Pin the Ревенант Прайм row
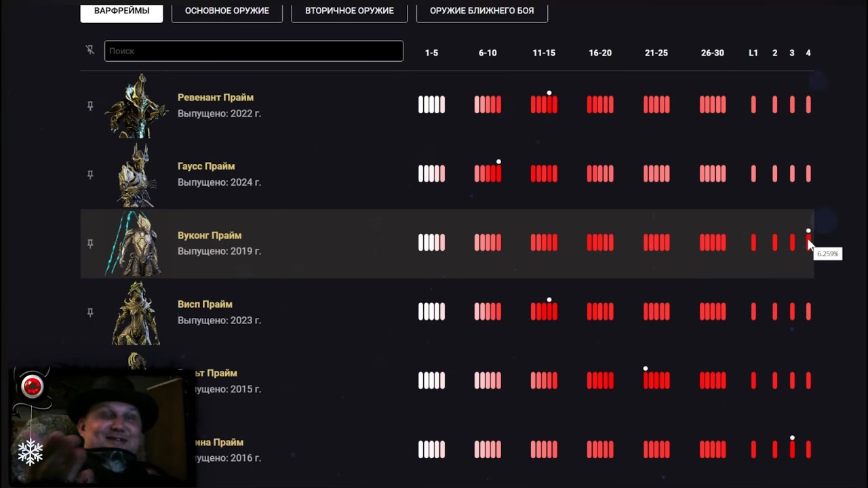 90,106
